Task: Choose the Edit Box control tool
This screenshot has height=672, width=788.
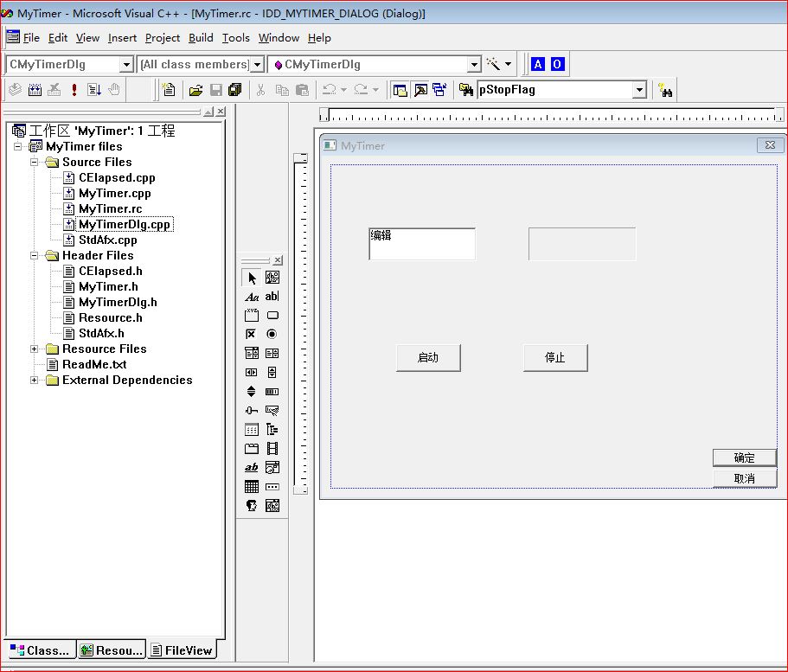Action: [x=272, y=297]
